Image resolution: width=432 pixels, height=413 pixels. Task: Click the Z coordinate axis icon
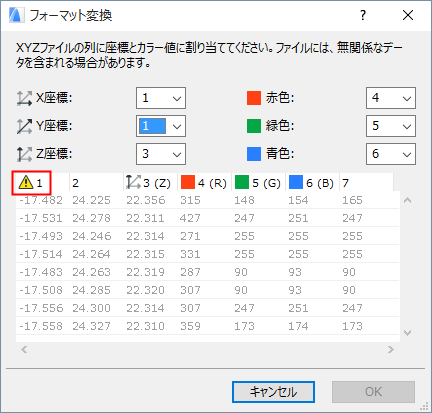(x=24, y=154)
